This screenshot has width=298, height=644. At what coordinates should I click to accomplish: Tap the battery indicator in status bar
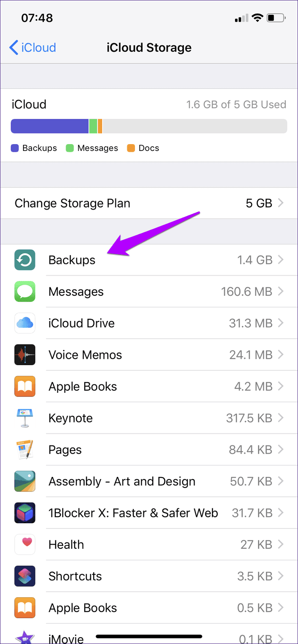tap(275, 18)
